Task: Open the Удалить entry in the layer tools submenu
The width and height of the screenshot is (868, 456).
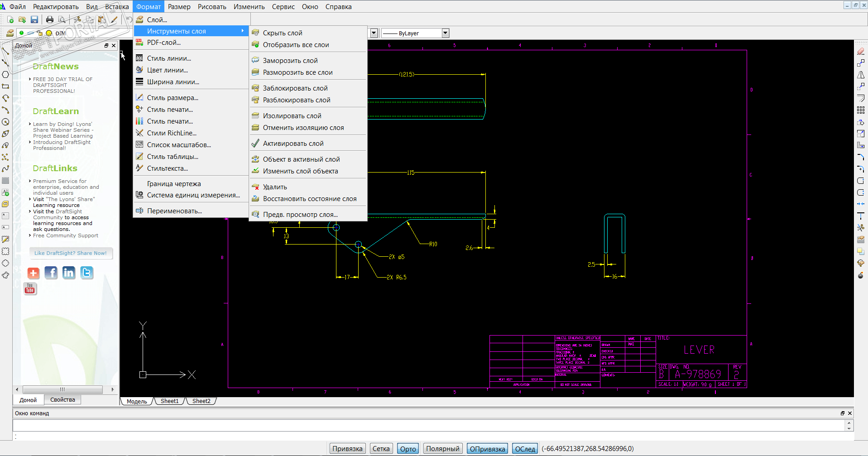Action: (x=308, y=187)
